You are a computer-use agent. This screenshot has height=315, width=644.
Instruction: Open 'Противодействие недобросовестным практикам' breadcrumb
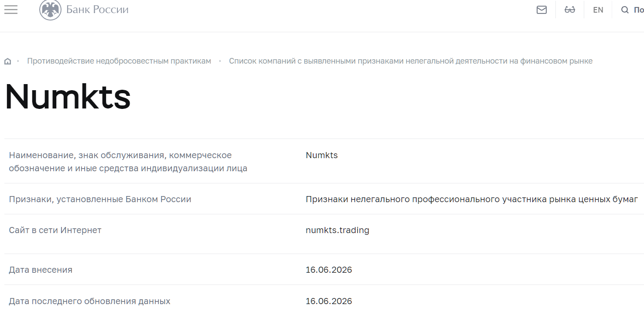119,61
